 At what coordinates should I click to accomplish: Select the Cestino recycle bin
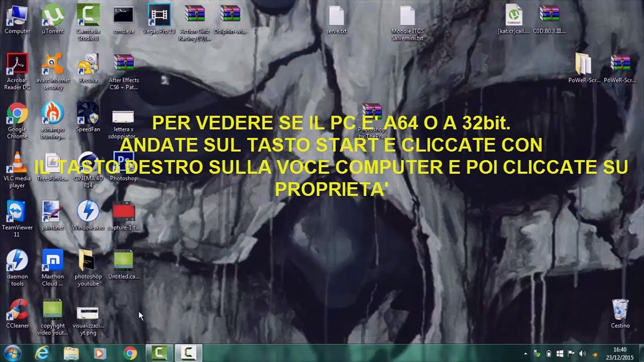[620, 314]
